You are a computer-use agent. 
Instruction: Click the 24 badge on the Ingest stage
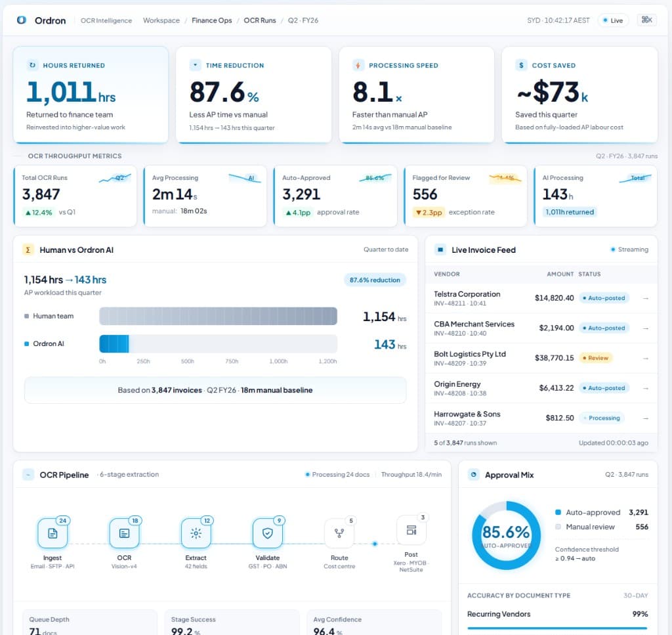62,521
